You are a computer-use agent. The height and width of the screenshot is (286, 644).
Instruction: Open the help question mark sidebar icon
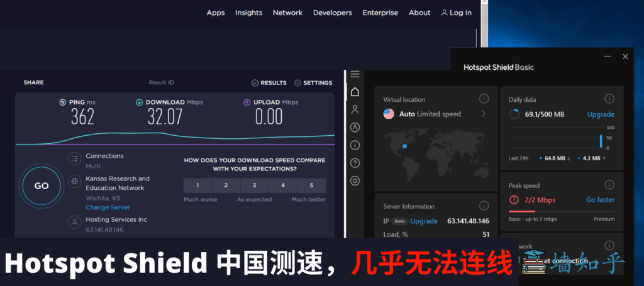pyautogui.click(x=355, y=163)
